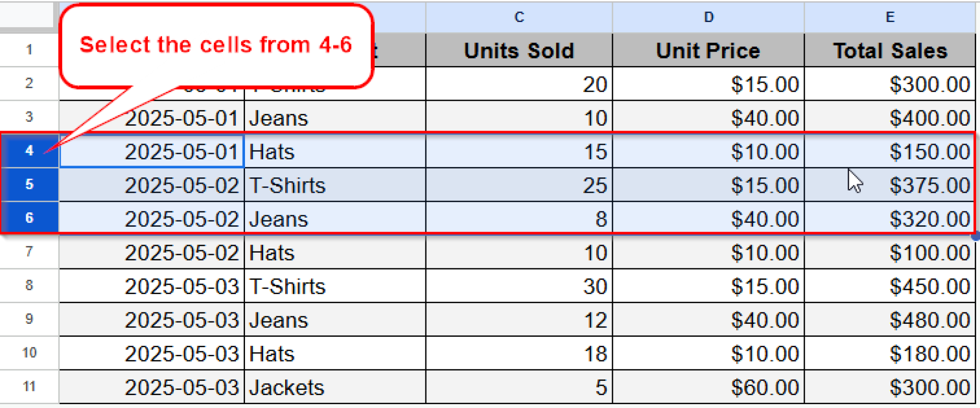Select the $480.00 total sales cell
Viewport: 980px width, 408px height.
(890, 320)
